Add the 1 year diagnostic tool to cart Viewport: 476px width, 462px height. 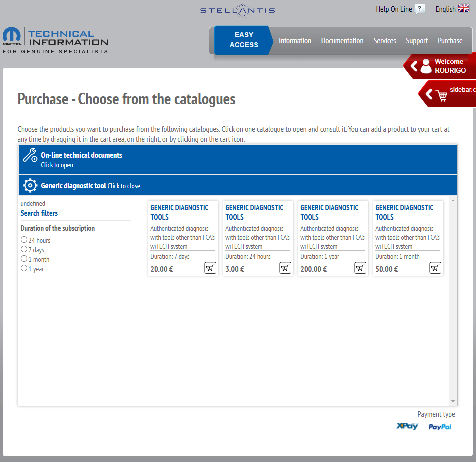[x=360, y=268]
